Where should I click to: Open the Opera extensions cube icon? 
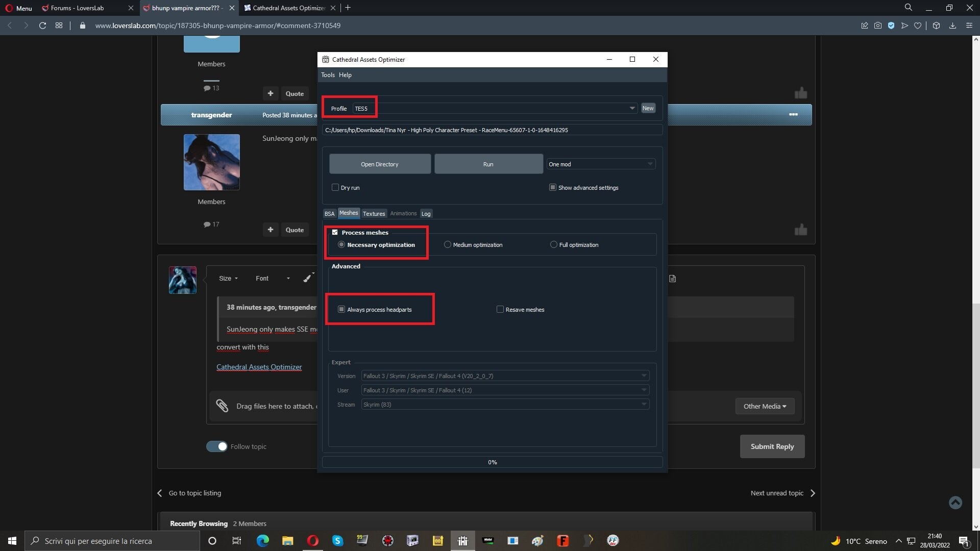pyautogui.click(x=936, y=26)
